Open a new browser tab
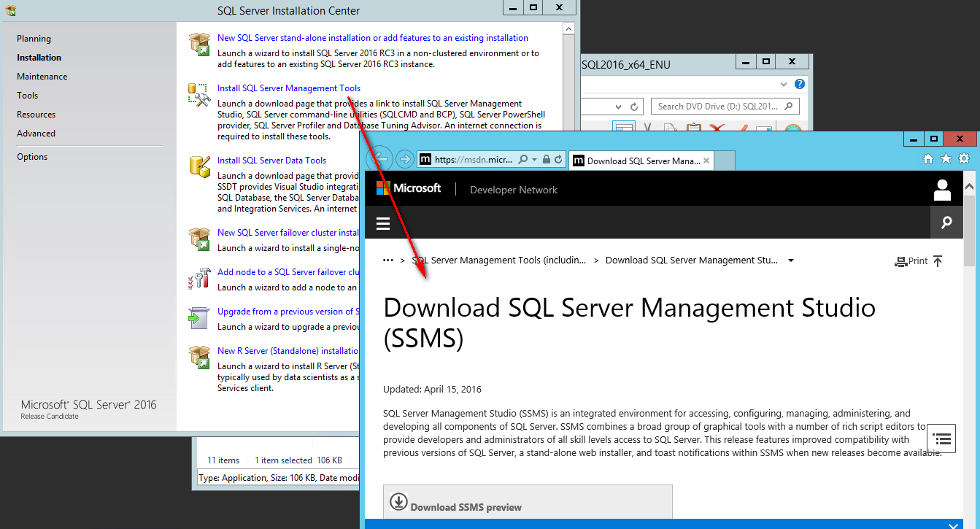Viewport: 980px width, 529px height. (725, 161)
